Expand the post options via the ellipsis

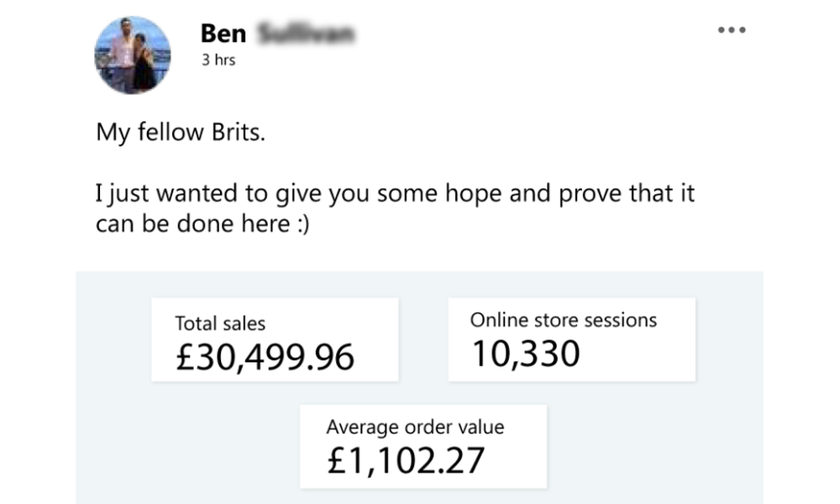732,29
